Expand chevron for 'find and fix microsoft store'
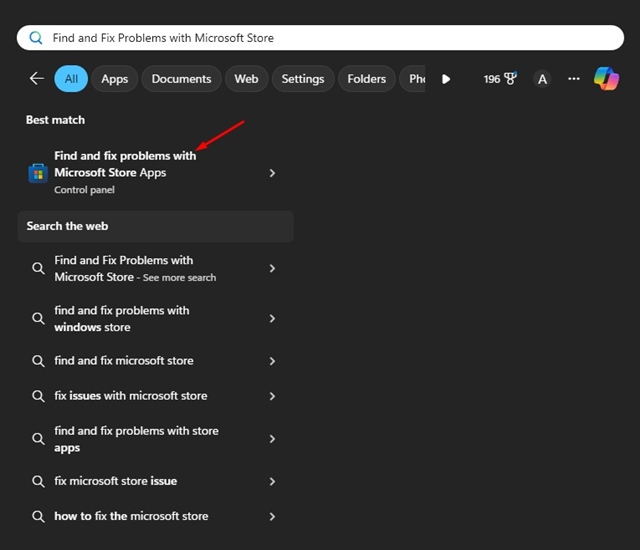Image resolution: width=640 pixels, height=550 pixels. click(272, 361)
